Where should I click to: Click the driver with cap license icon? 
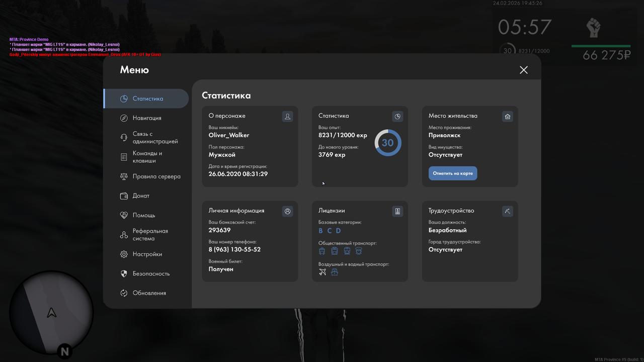coord(360,251)
